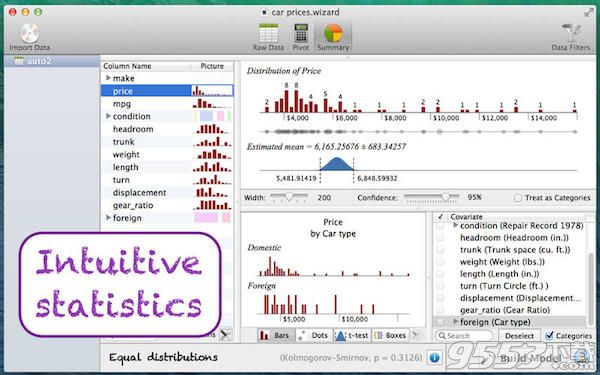Check the headroom covariate checkbox

[x=440, y=238]
